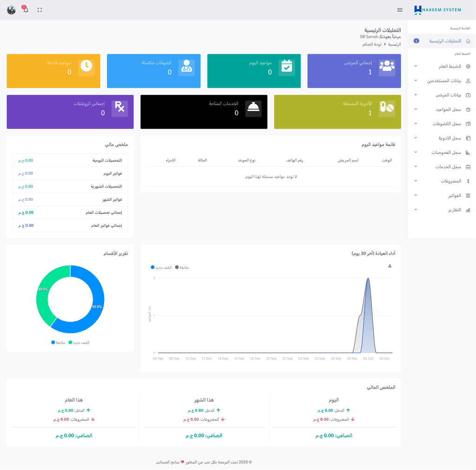Click the user avatar picture

(12, 10)
